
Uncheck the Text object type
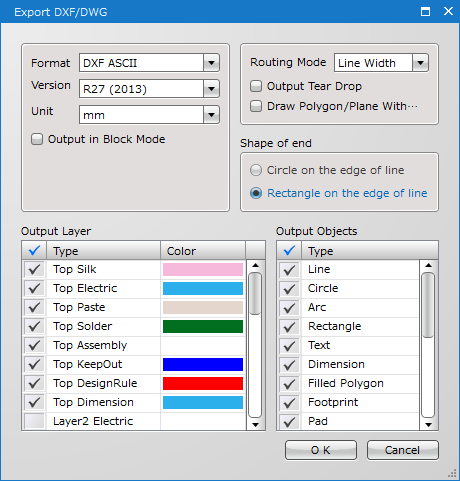point(289,345)
